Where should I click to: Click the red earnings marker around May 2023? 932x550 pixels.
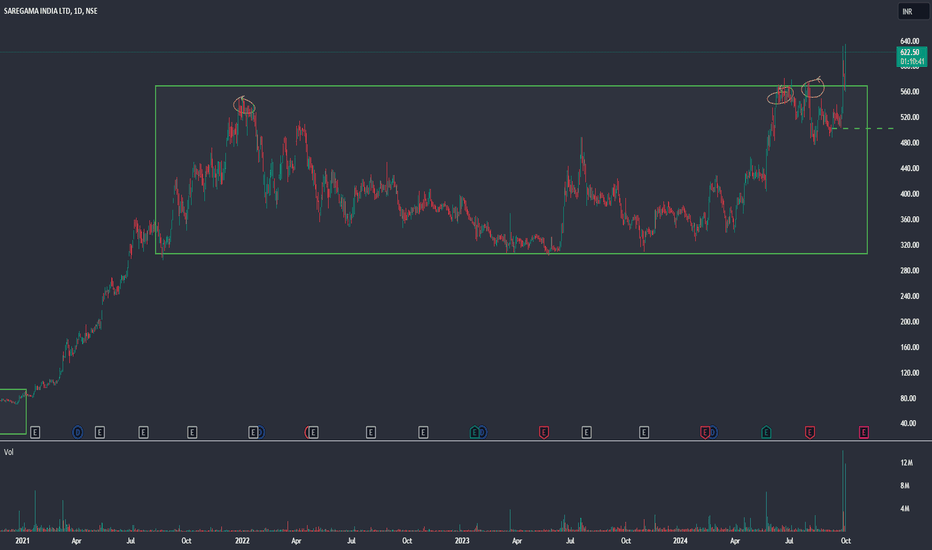pos(543,432)
